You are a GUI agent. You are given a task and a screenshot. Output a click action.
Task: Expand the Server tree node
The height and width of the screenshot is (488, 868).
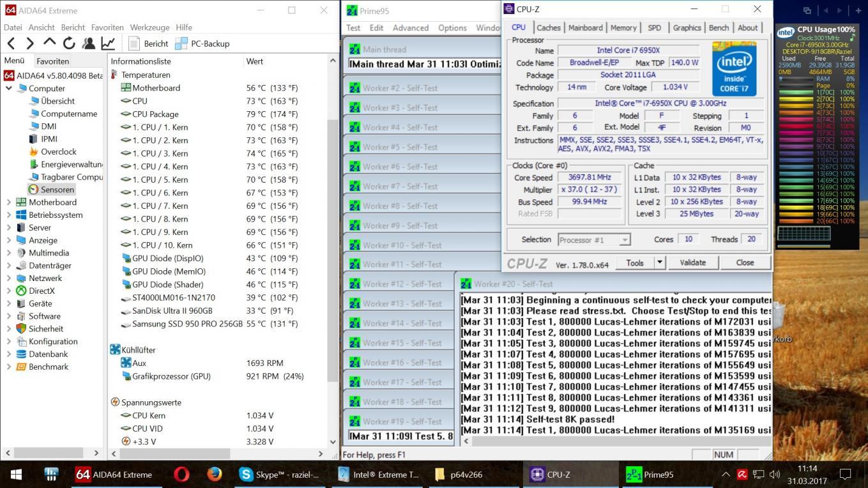[x=9, y=227]
